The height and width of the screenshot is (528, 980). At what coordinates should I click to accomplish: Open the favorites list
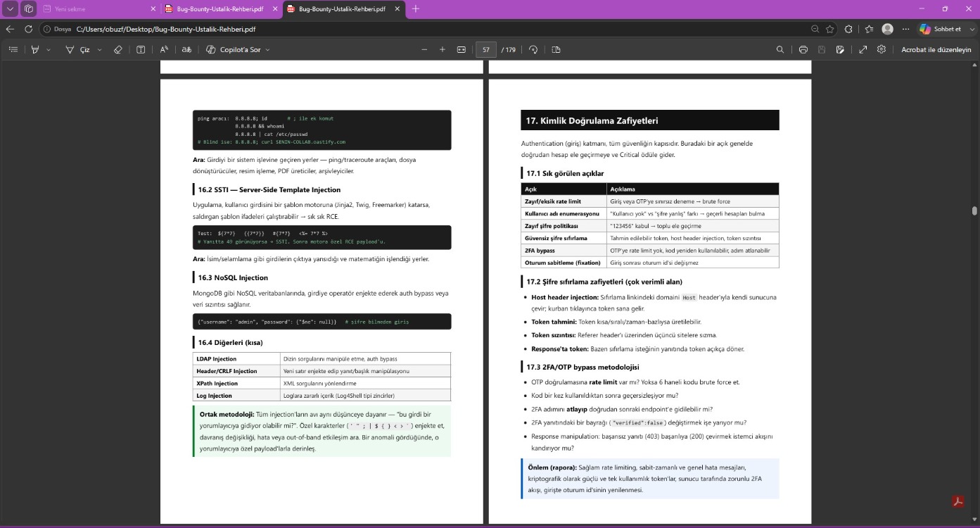(869, 29)
